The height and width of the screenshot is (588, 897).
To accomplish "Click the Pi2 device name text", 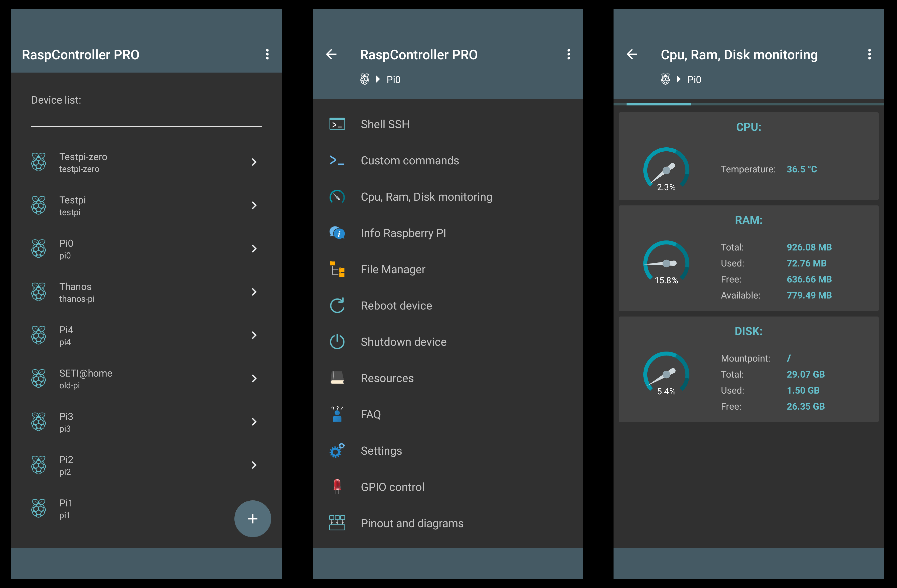I will [66, 460].
